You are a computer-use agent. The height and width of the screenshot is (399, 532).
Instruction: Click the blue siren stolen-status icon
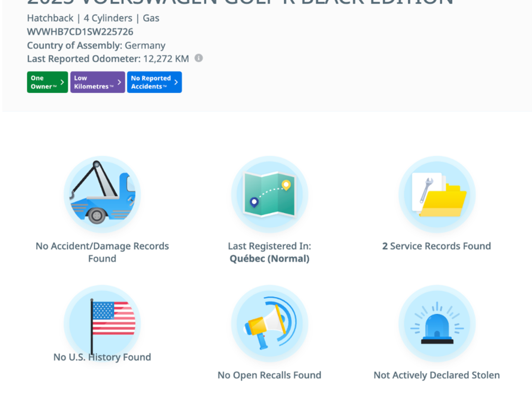[x=437, y=323]
